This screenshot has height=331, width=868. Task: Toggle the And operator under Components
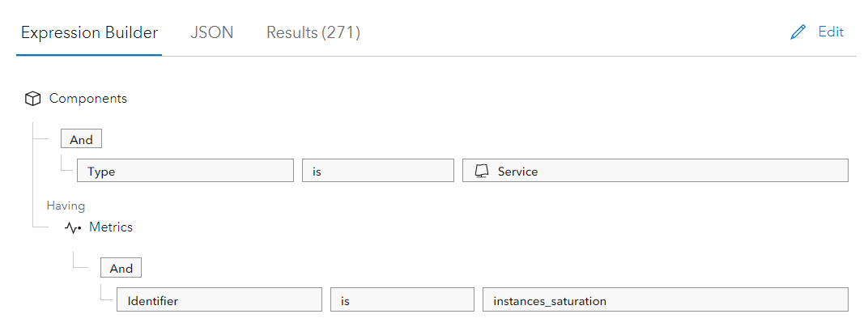coord(81,139)
